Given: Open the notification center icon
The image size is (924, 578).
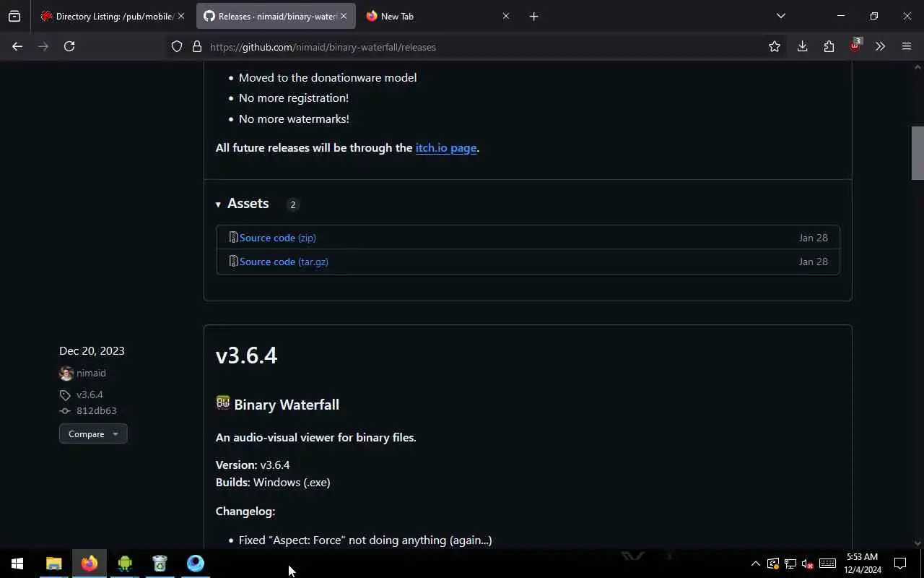Looking at the screenshot, I should 900,564.
